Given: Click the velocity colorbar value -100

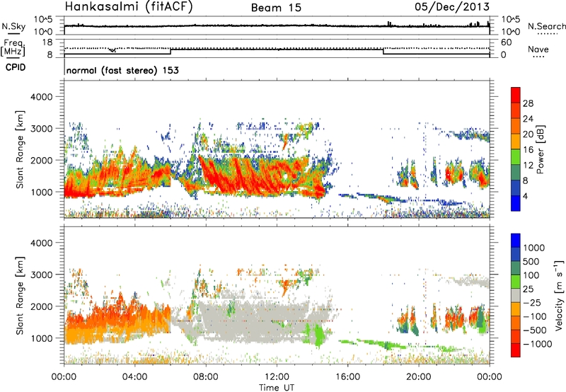Looking at the screenshot, I should [534, 316].
